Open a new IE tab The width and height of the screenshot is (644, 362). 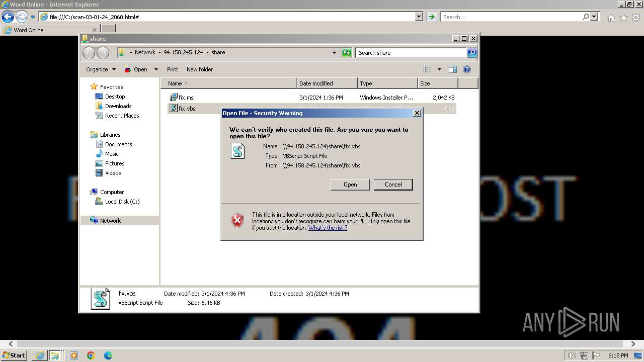click(x=108, y=30)
